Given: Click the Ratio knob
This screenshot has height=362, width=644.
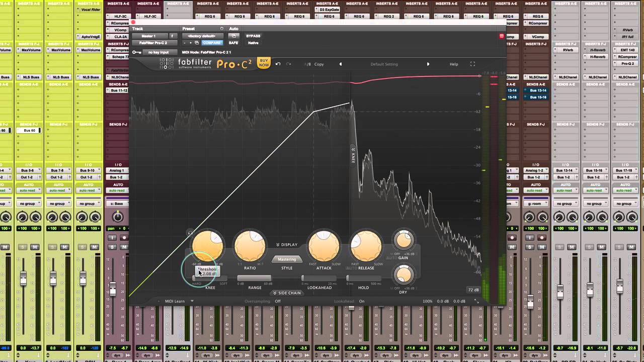Looking at the screenshot, I should pyautogui.click(x=250, y=246).
